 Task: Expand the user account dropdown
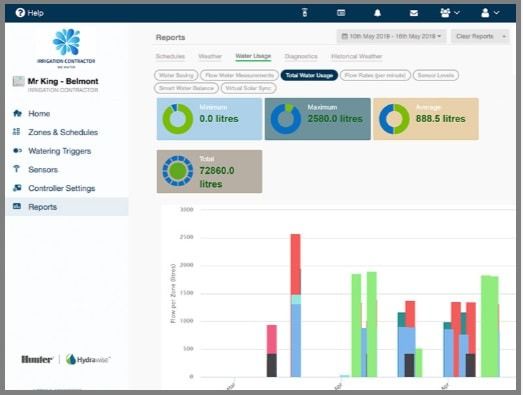490,13
